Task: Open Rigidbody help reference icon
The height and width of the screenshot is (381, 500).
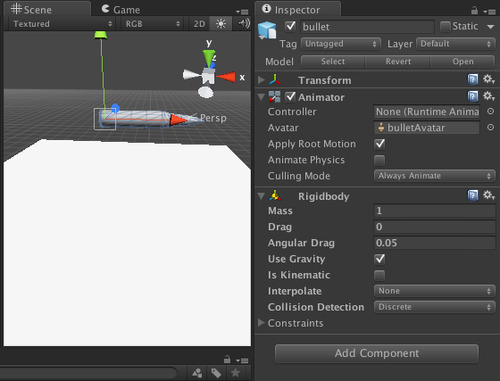Action: coord(473,195)
